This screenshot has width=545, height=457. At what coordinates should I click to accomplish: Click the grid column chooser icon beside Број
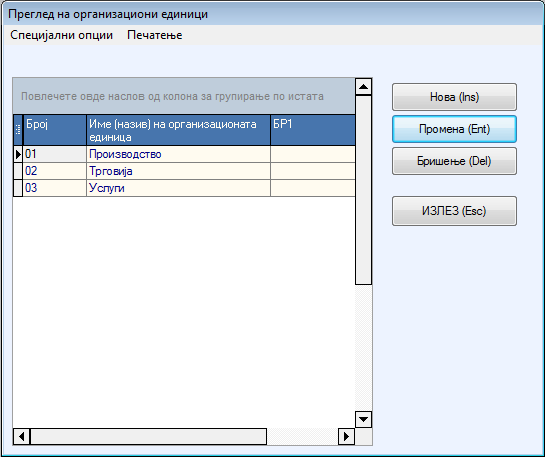(x=18, y=130)
